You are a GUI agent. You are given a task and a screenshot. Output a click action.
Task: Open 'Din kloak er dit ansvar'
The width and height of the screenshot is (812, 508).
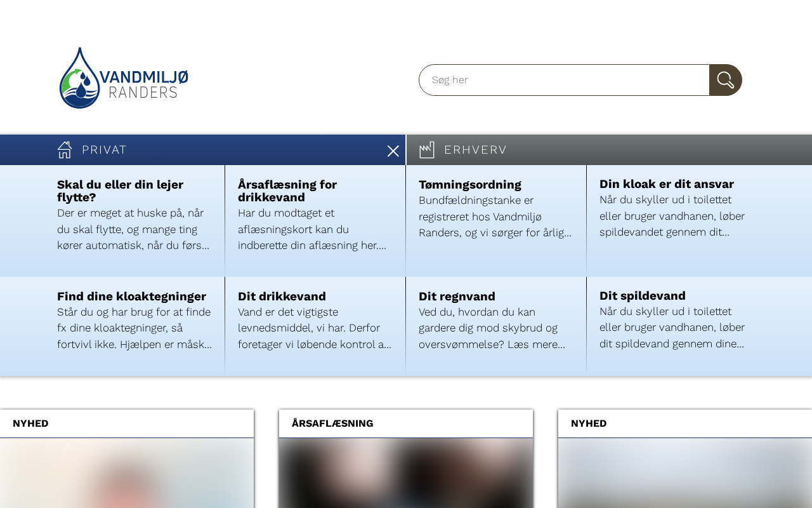667,184
